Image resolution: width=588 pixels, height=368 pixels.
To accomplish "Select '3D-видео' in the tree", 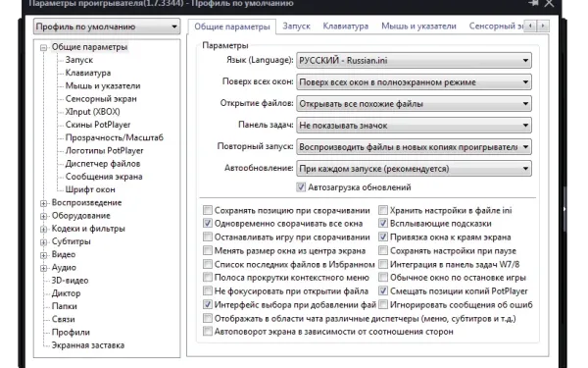I will click(x=70, y=281).
